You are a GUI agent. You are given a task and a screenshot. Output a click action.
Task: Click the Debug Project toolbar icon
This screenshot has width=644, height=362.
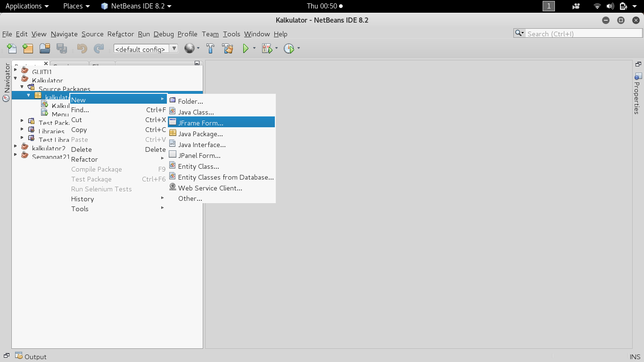click(267, 48)
